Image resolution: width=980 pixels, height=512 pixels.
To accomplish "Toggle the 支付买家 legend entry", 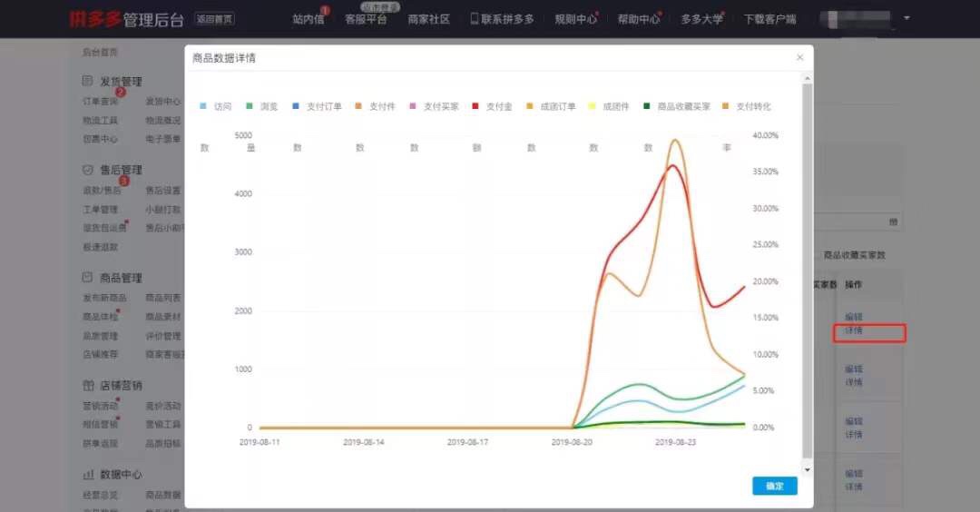I will (x=434, y=106).
